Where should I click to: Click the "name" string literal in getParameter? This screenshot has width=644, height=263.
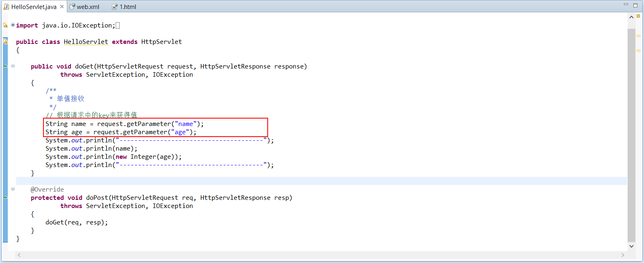[185, 124]
